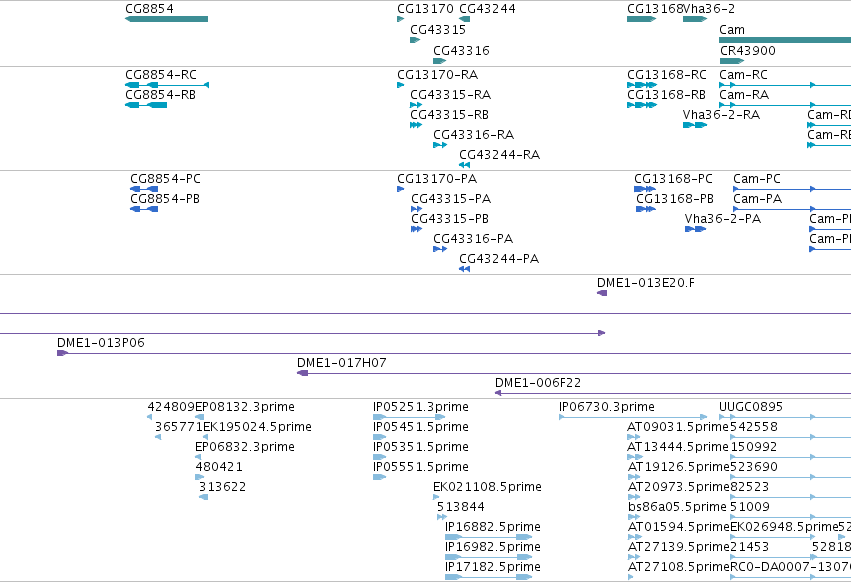Image resolution: width=851 pixels, height=582 pixels.
Task: Select the IP05351.5prime EST
Action: pyautogui.click(x=379, y=457)
